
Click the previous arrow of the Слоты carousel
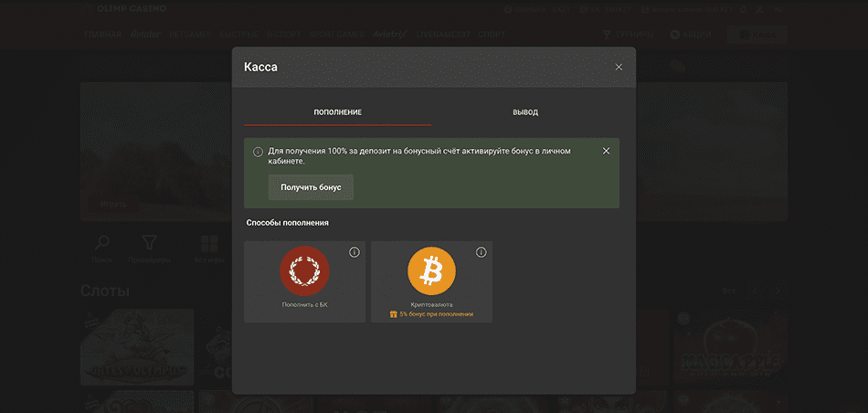click(x=757, y=291)
